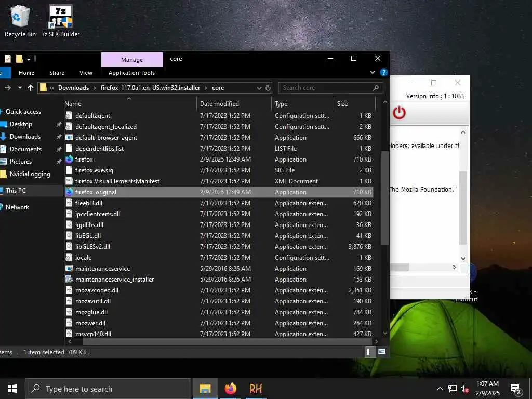The width and height of the screenshot is (532, 399).
Task: Go up one folder level
Action: [x=31, y=88]
